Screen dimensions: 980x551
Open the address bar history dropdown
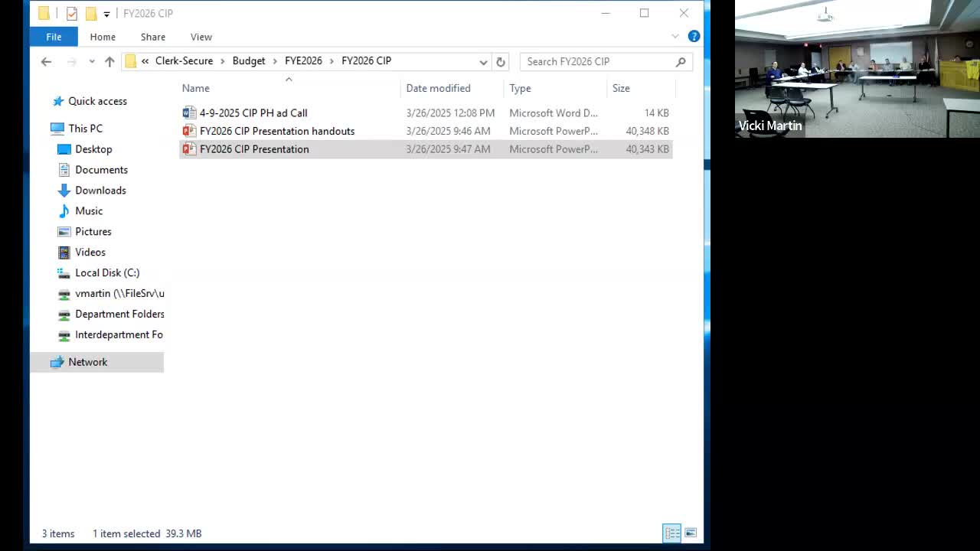pyautogui.click(x=483, y=61)
